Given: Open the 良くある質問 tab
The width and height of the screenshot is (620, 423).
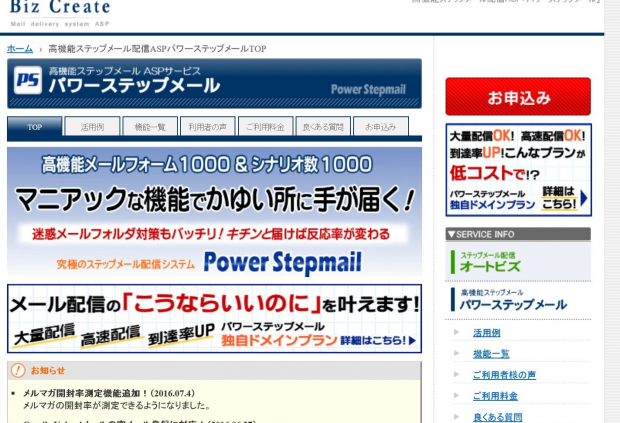Looking at the screenshot, I should [x=322, y=127].
